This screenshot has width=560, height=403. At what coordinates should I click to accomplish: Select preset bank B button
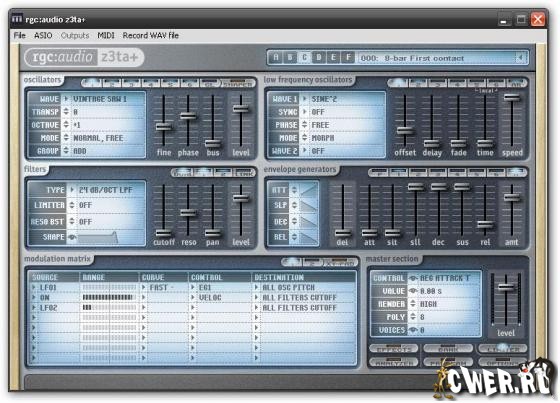(290, 57)
